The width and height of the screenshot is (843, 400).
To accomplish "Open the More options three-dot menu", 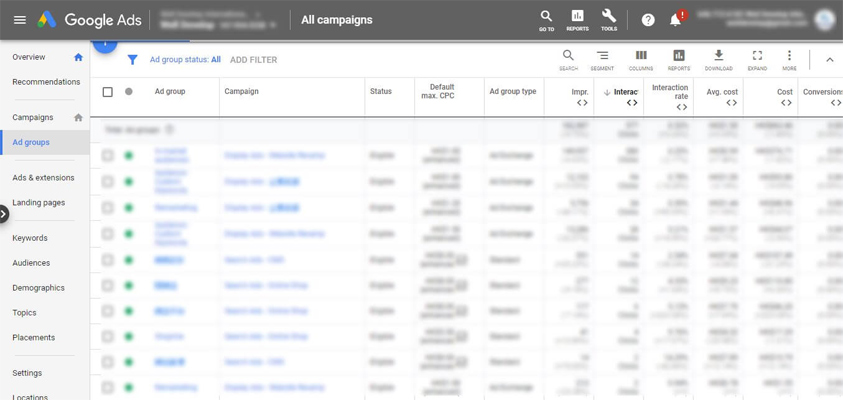I will [x=789, y=59].
